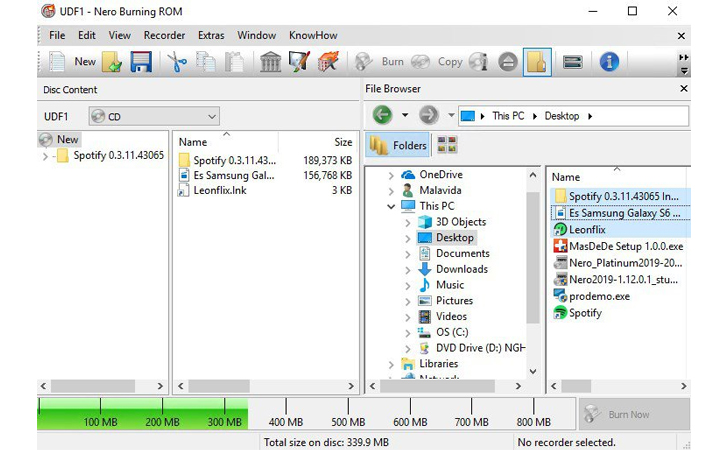
Task: Click the building-shaped toolbar icon
Action: pyautogui.click(x=270, y=62)
